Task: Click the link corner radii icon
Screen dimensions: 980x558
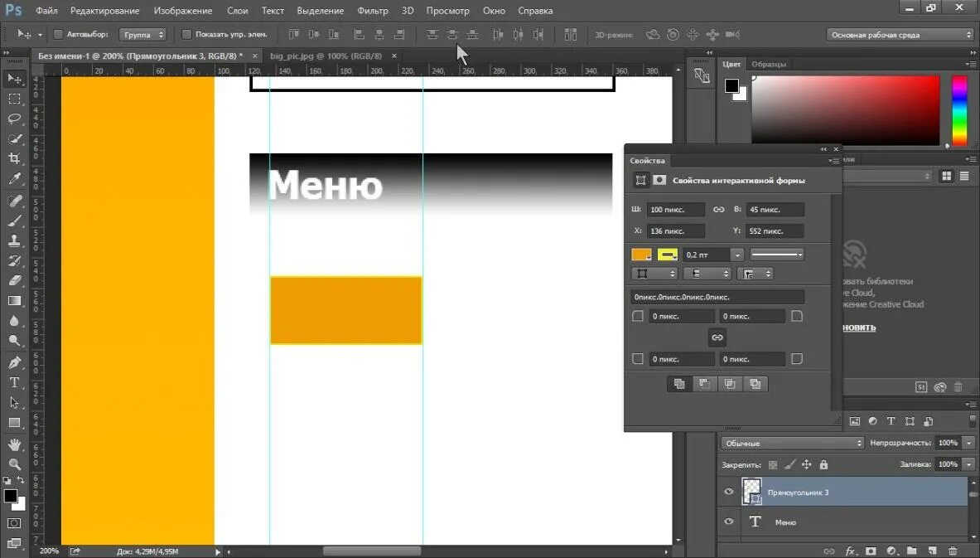Action: point(717,337)
